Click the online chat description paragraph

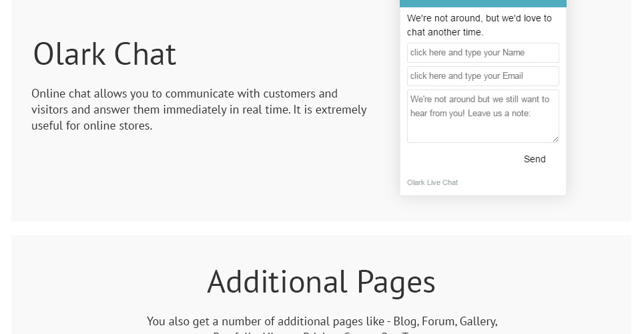point(199,110)
